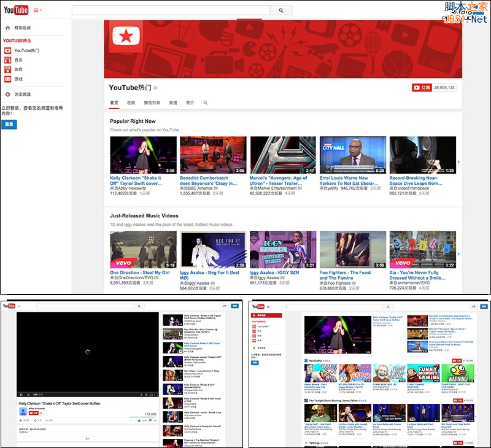Click the channel search magnifier beside 简介 tab

point(206,103)
